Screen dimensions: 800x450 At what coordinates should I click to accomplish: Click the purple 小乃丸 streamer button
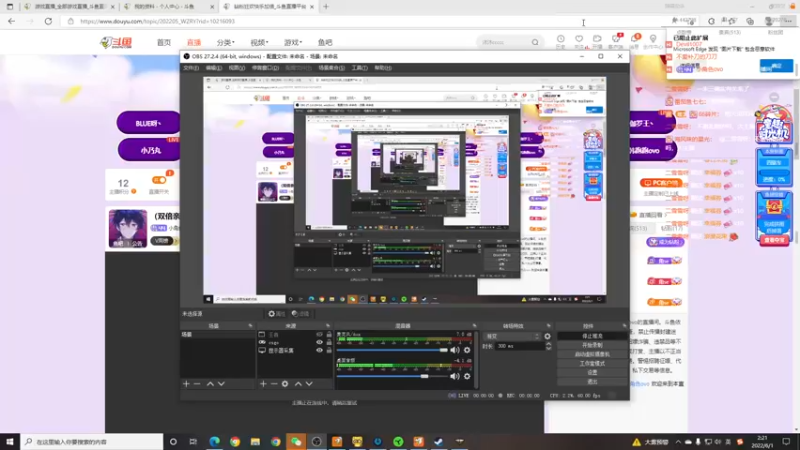coord(149,151)
